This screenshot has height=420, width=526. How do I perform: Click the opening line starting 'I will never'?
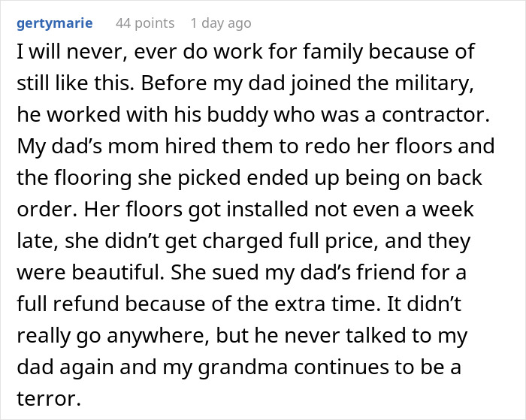pos(246,52)
